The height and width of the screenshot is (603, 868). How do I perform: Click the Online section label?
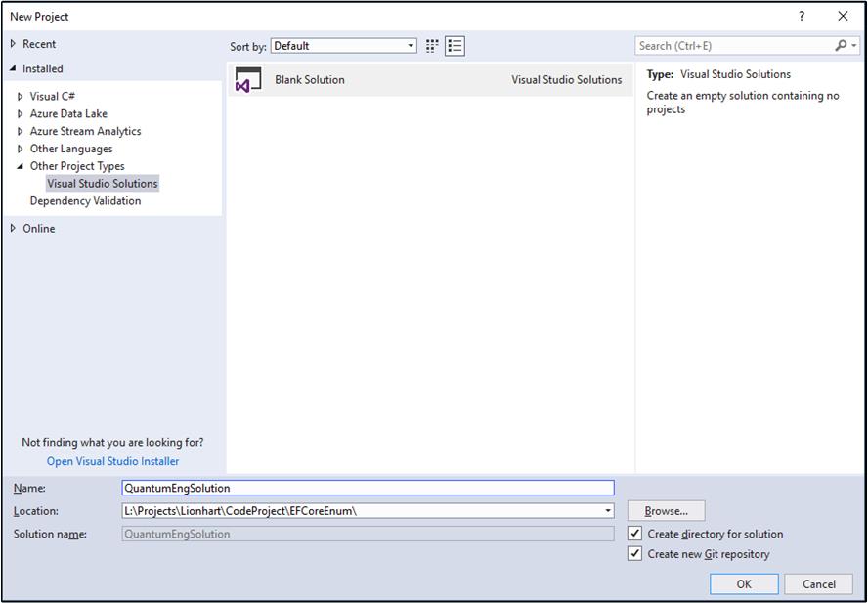click(39, 228)
